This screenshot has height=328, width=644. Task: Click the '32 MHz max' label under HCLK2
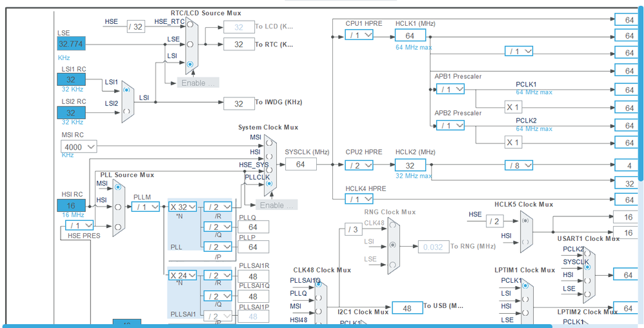click(414, 176)
